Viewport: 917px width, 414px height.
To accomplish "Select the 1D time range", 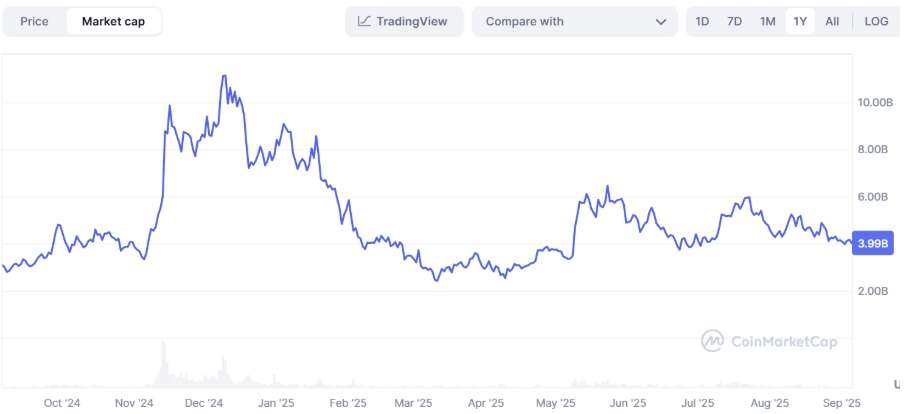I will click(702, 21).
